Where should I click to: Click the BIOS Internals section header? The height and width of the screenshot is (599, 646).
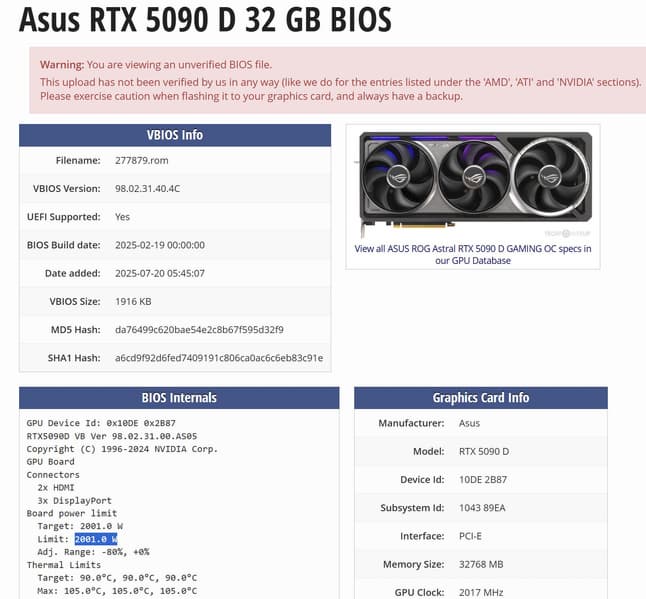pos(175,398)
